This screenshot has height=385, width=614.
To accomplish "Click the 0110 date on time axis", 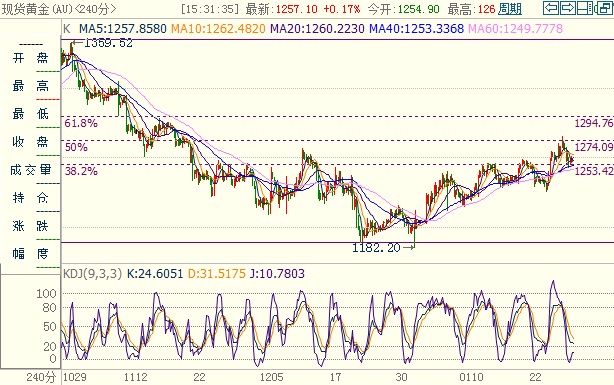I will pyautogui.click(x=471, y=377).
